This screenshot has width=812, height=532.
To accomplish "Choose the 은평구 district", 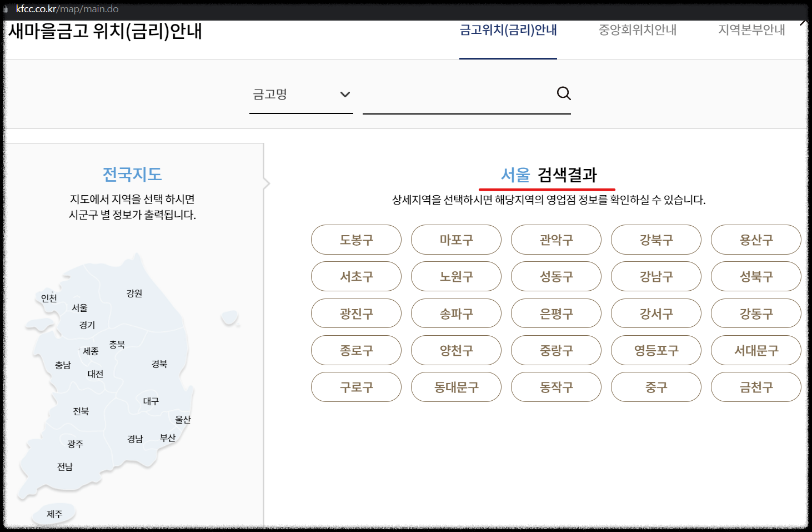I will (556, 314).
